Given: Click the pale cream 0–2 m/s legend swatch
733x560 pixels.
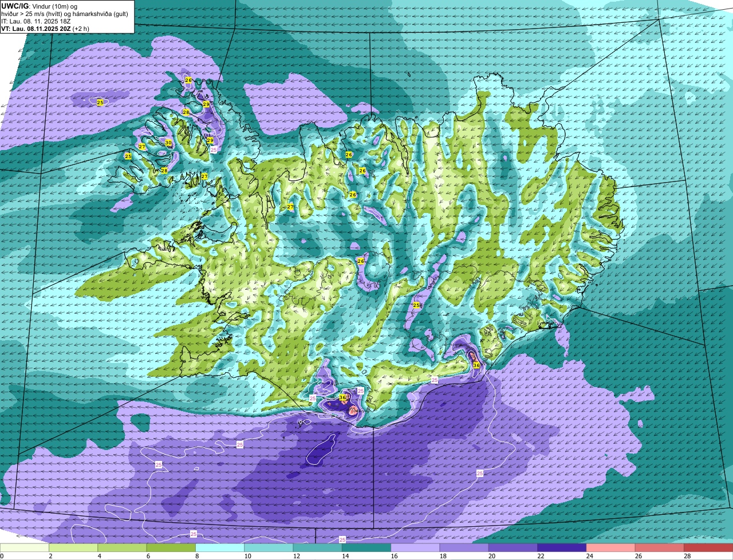Looking at the screenshot, I should pyautogui.click(x=25, y=548).
